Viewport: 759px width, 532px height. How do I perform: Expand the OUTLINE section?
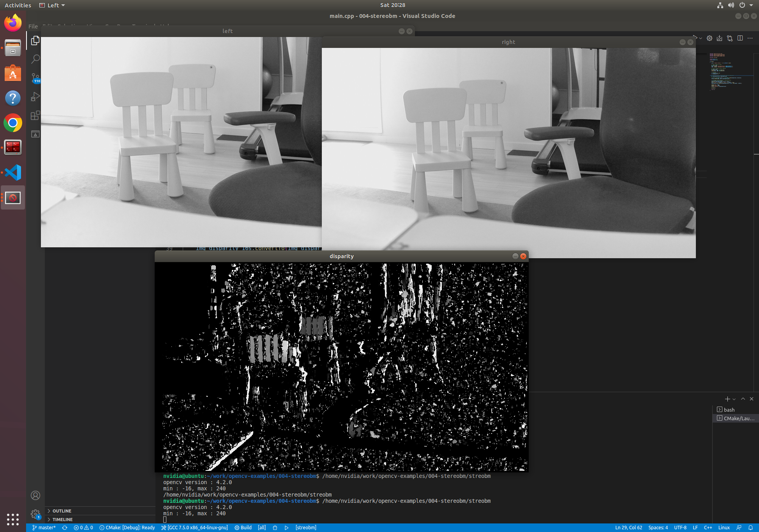coord(62,511)
